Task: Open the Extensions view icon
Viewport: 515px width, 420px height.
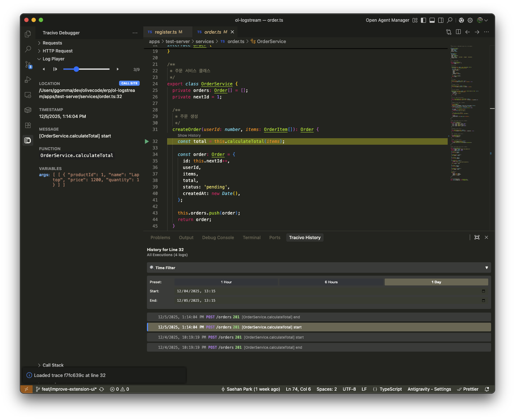Action: (28, 125)
